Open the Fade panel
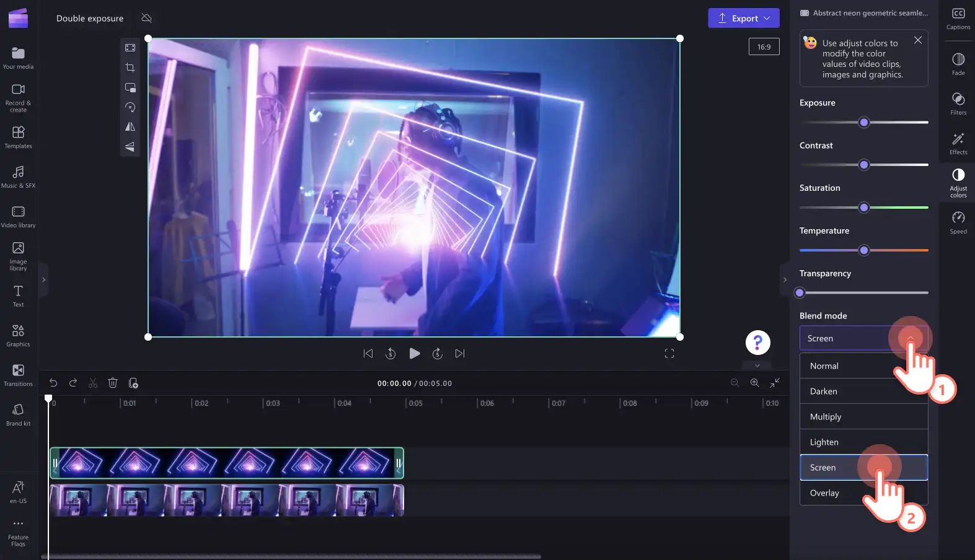This screenshot has height=560, width=975. pos(958,64)
